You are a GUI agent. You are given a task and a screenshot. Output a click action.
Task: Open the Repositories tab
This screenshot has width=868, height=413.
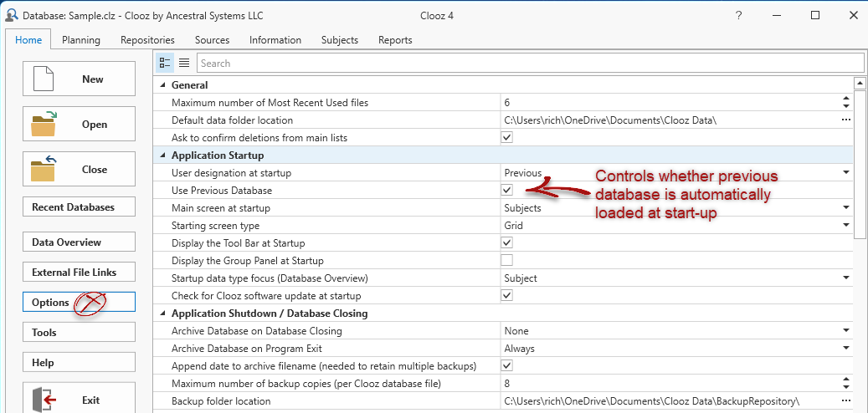click(x=147, y=39)
